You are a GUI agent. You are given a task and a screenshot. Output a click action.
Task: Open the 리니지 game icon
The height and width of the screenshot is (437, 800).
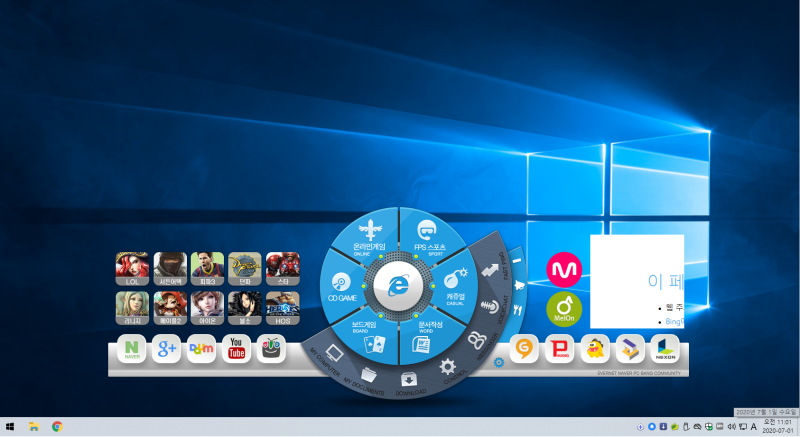click(132, 308)
